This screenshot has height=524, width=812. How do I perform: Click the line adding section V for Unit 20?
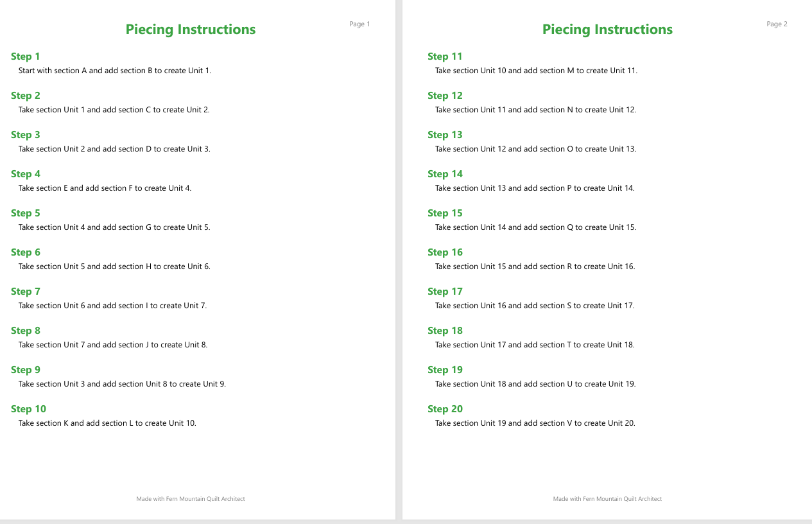(x=535, y=423)
